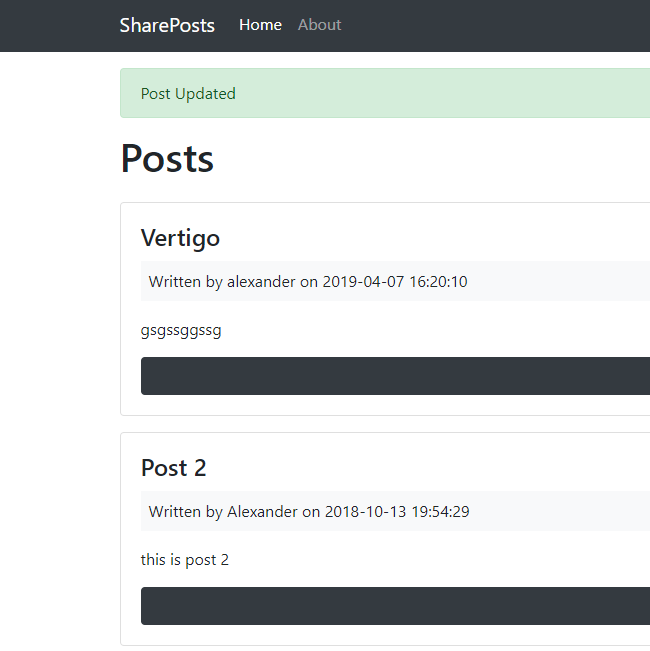The width and height of the screenshot is (650, 651).
Task: Click the Post 2 author and date line
Action: pyautogui.click(x=309, y=512)
